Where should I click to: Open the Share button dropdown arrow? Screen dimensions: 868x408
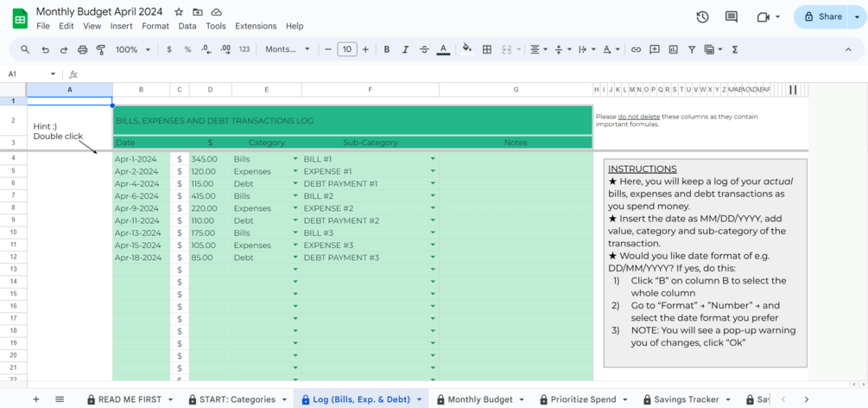pyautogui.click(x=855, y=17)
